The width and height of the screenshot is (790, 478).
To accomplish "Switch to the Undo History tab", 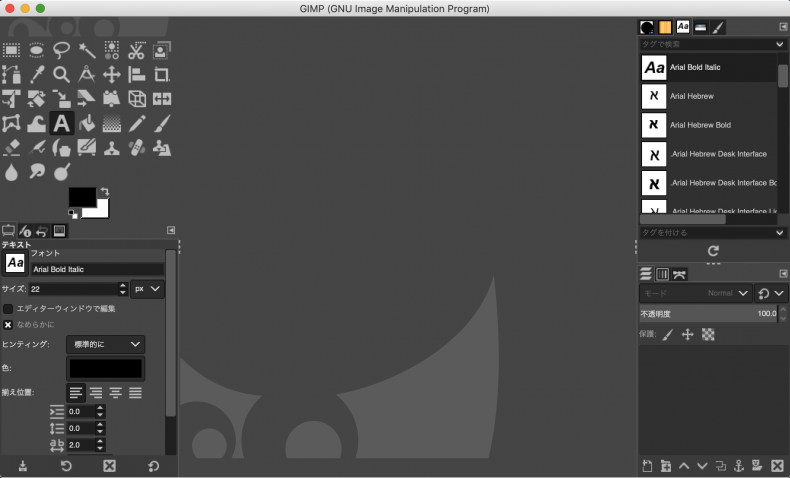I will point(42,231).
